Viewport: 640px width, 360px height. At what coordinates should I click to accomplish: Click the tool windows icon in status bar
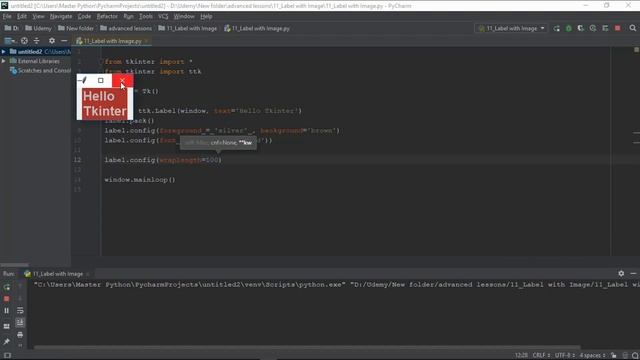[7, 356]
